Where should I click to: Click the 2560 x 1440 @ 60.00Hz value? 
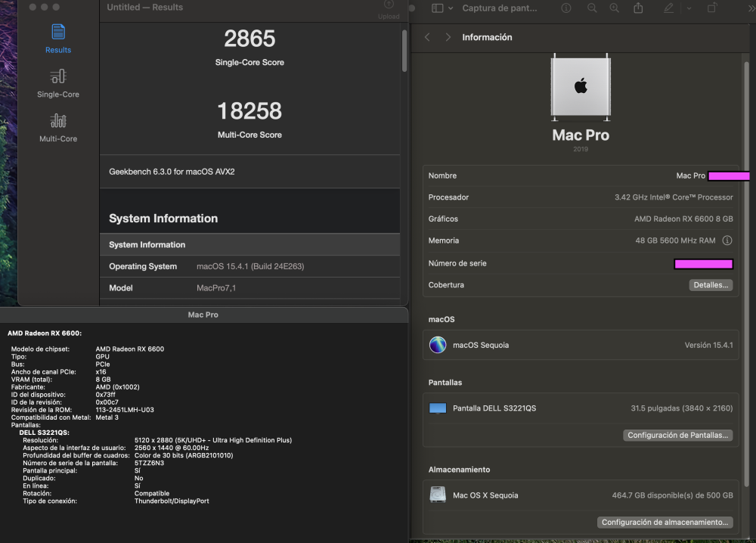click(171, 448)
